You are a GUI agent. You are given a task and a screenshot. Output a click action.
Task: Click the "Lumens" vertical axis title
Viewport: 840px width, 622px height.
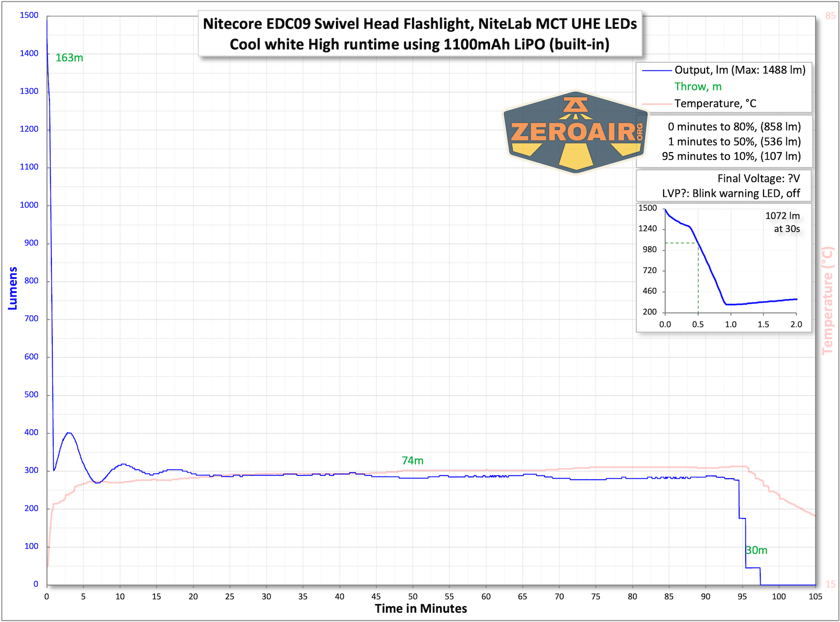pos(13,288)
